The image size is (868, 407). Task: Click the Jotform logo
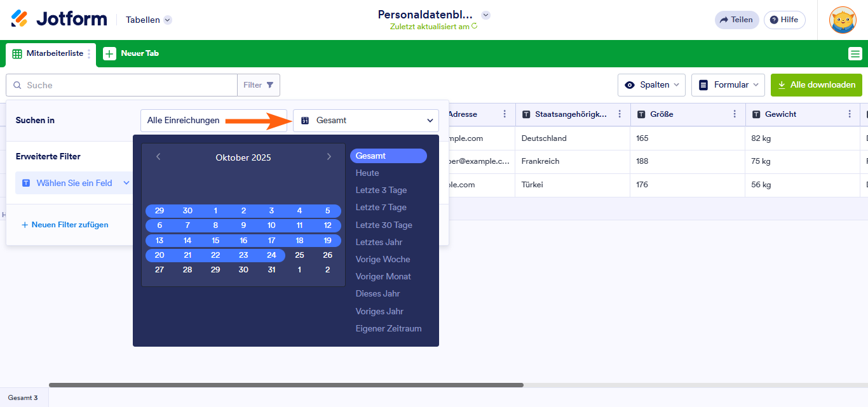(x=59, y=19)
